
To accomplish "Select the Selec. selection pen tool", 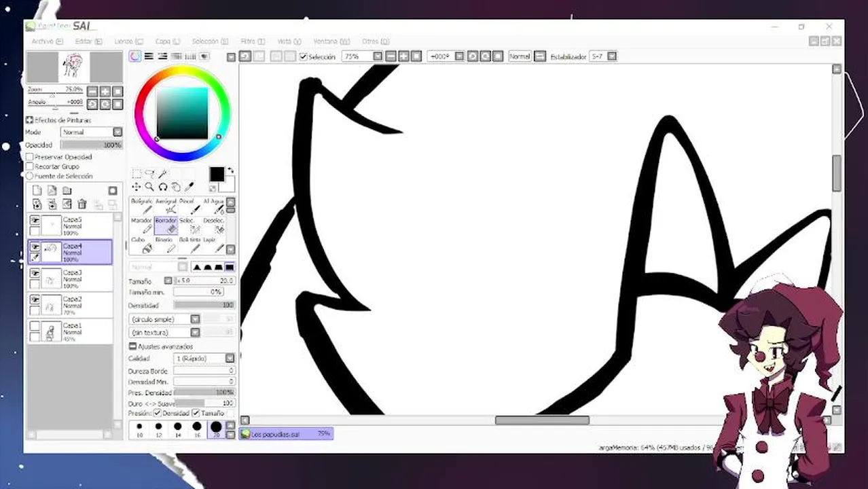I will 189,225.
